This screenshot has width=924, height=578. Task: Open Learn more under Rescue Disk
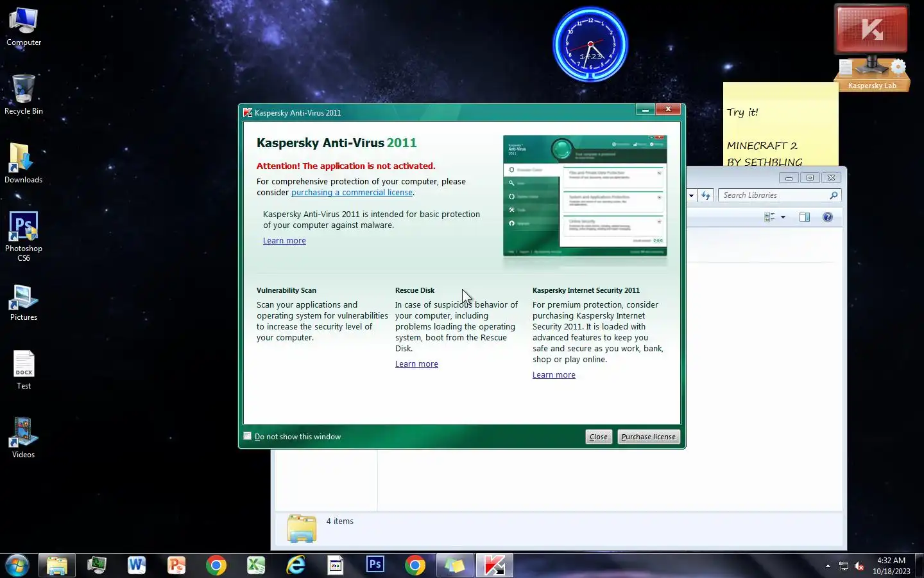416,363
